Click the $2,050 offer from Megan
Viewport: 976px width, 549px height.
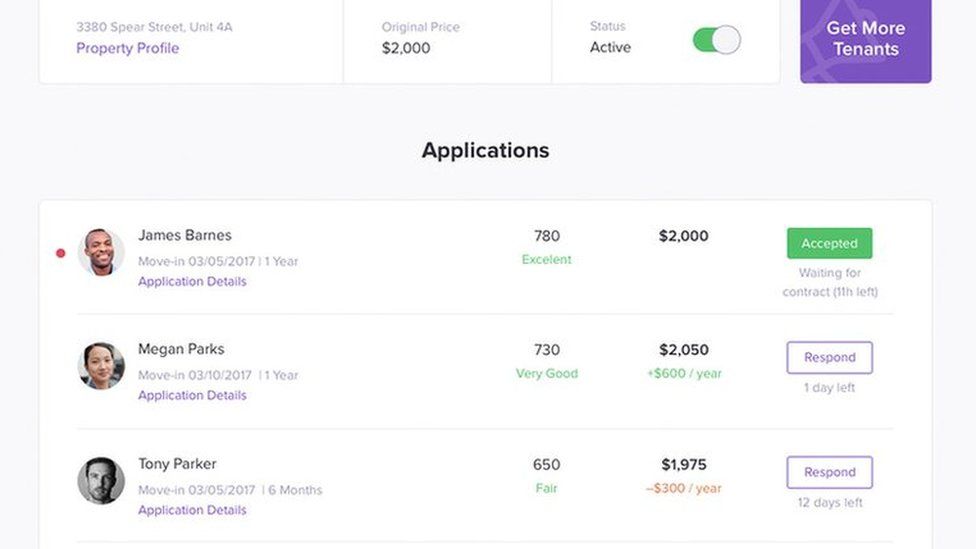click(x=684, y=350)
